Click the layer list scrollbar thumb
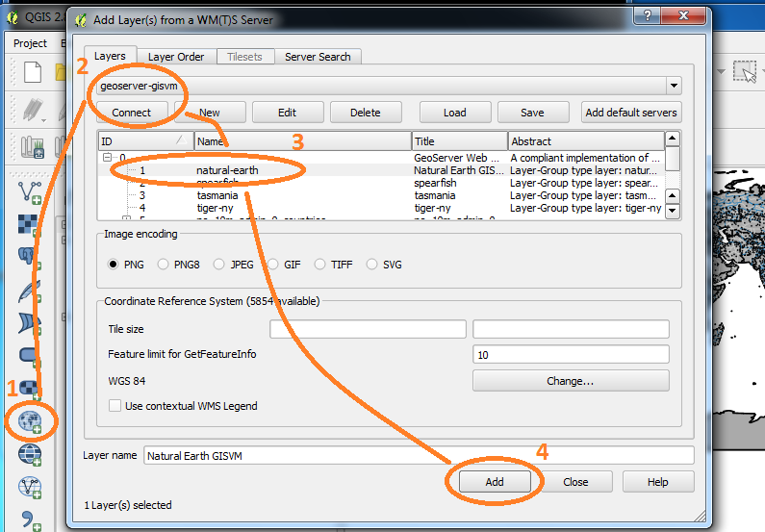The width and height of the screenshot is (765, 532). [x=673, y=159]
